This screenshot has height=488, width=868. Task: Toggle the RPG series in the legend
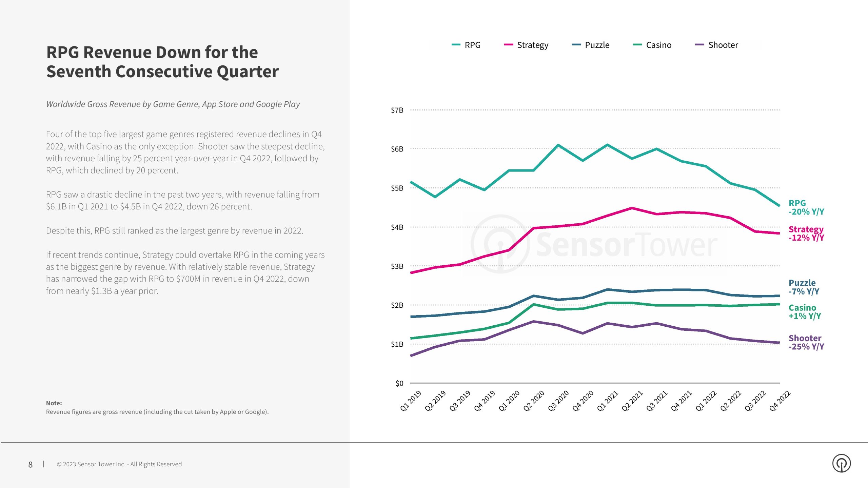click(466, 45)
